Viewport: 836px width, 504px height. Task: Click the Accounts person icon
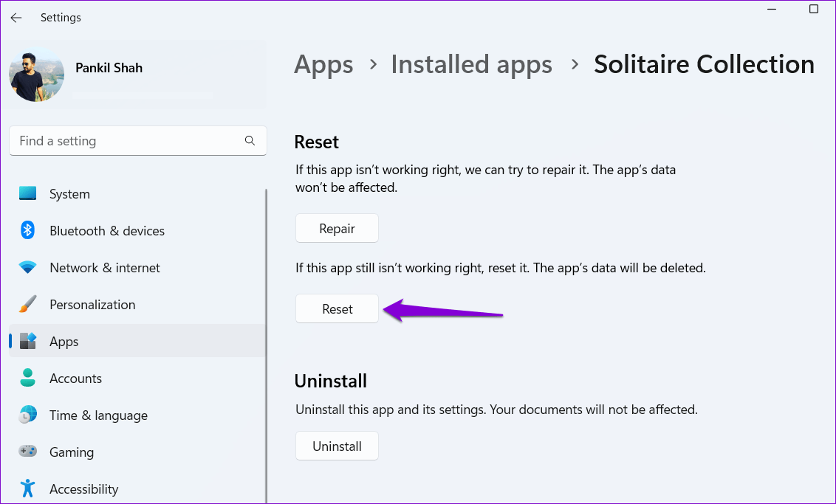28,378
